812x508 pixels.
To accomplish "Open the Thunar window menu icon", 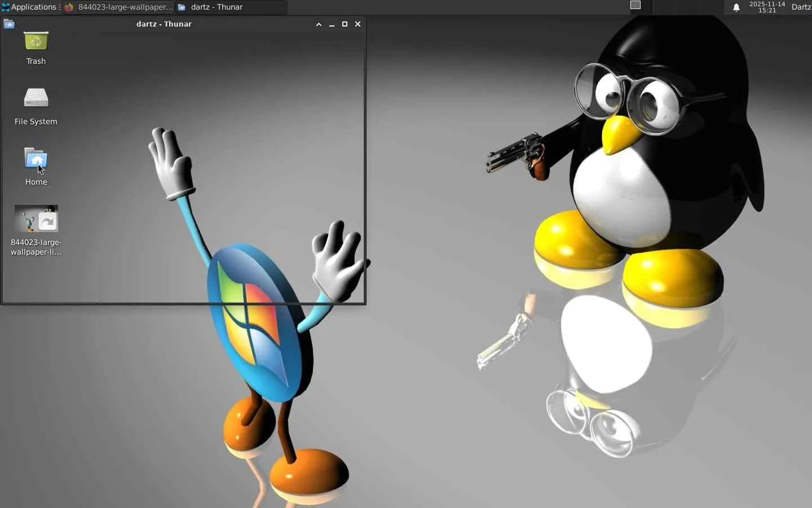I will tap(9, 24).
